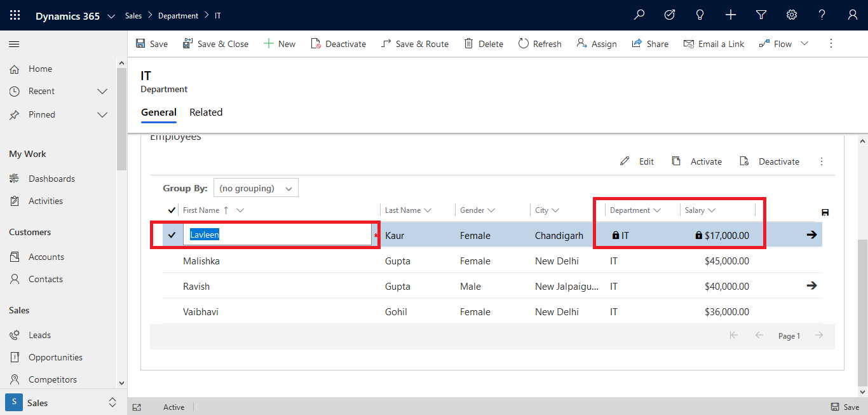Open Opportunities from the Sales sidebar
This screenshot has width=868, height=415.
tap(55, 357)
